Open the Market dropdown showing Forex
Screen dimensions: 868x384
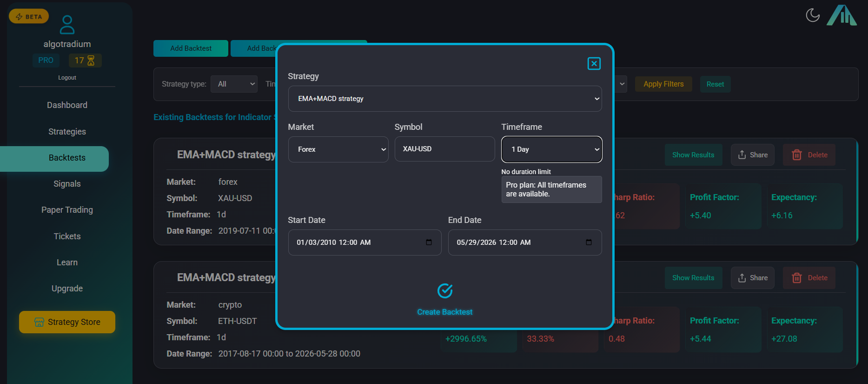point(338,149)
